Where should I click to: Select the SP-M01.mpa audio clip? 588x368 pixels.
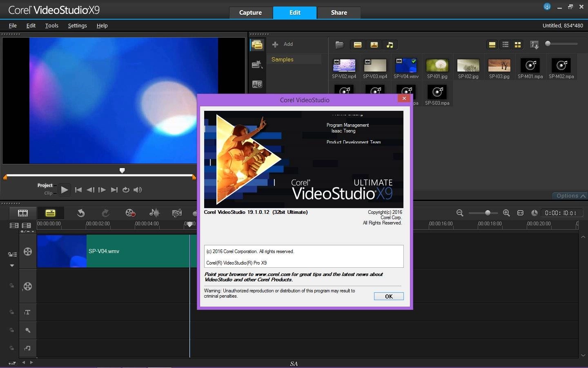[x=530, y=65]
